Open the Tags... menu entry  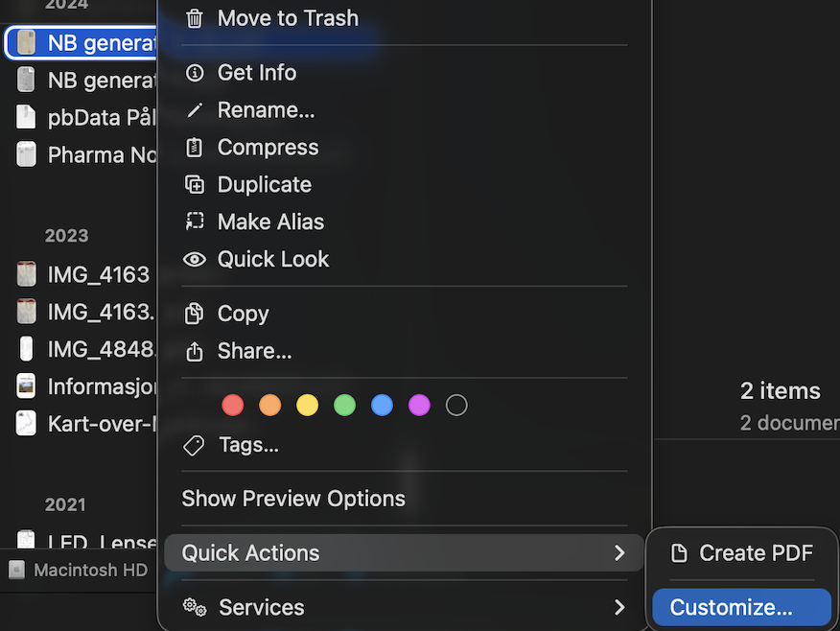point(248,445)
